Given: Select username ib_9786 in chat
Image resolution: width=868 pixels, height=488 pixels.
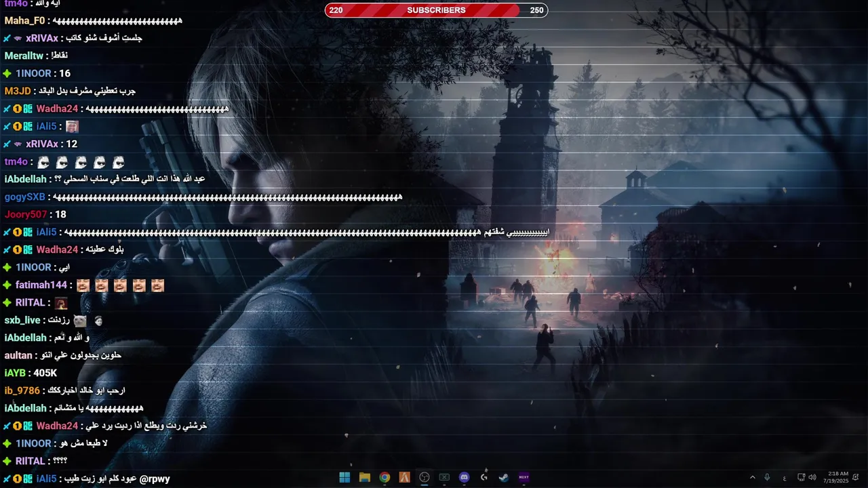Looking at the screenshot, I should pyautogui.click(x=22, y=391).
